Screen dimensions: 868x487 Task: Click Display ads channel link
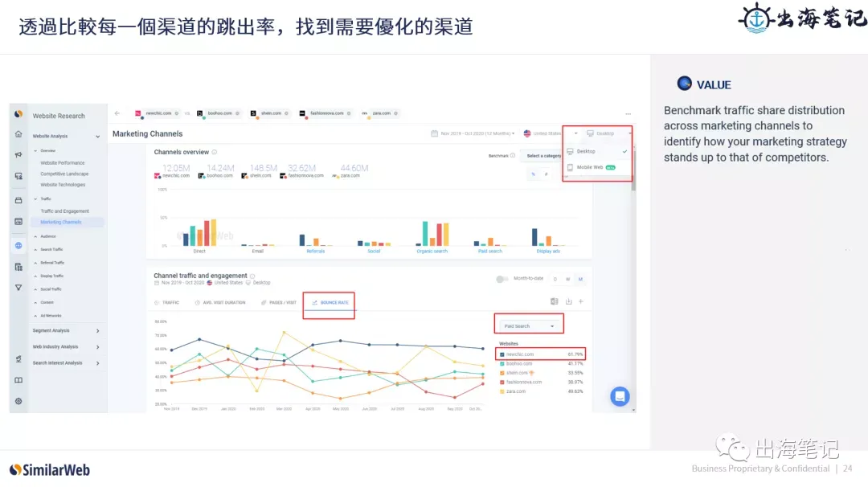(x=548, y=252)
